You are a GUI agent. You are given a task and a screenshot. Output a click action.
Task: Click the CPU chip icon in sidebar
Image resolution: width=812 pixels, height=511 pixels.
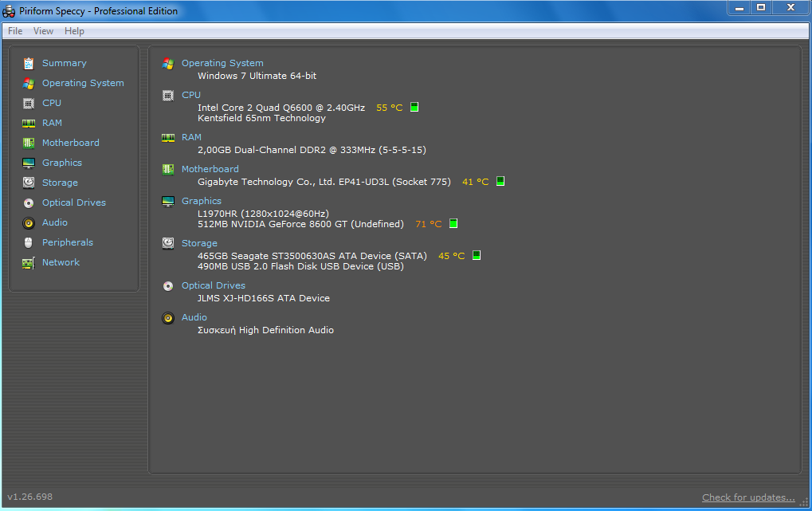[x=29, y=103]
